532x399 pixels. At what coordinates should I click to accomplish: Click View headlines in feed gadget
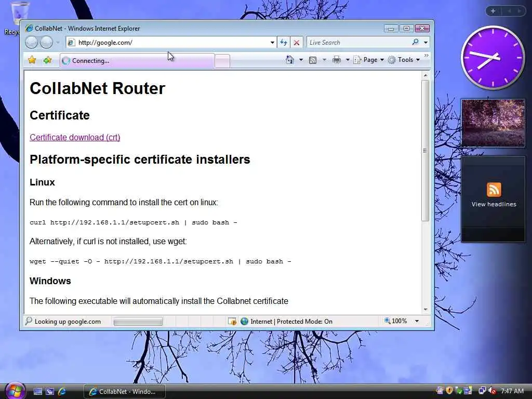click(494, 204)
